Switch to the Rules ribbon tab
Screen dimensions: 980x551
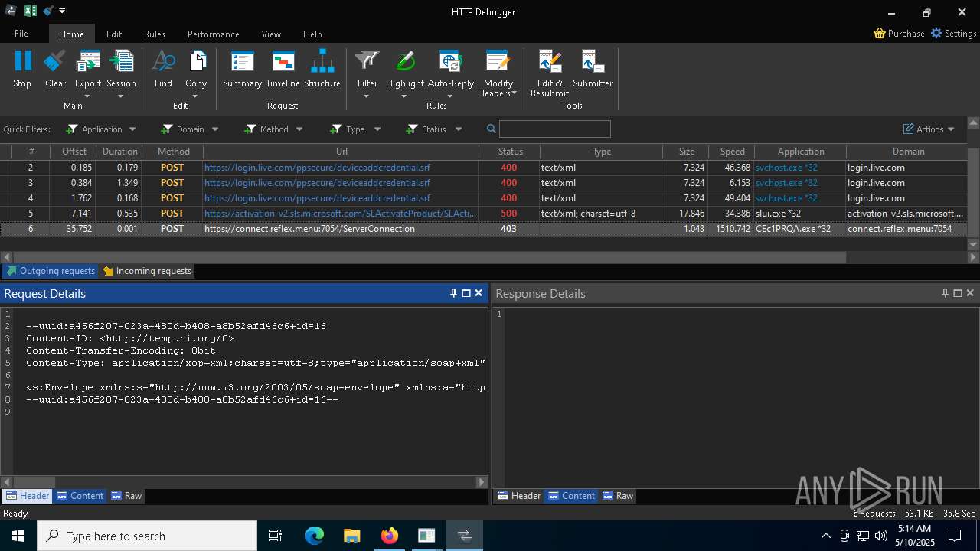pos(155,34)
